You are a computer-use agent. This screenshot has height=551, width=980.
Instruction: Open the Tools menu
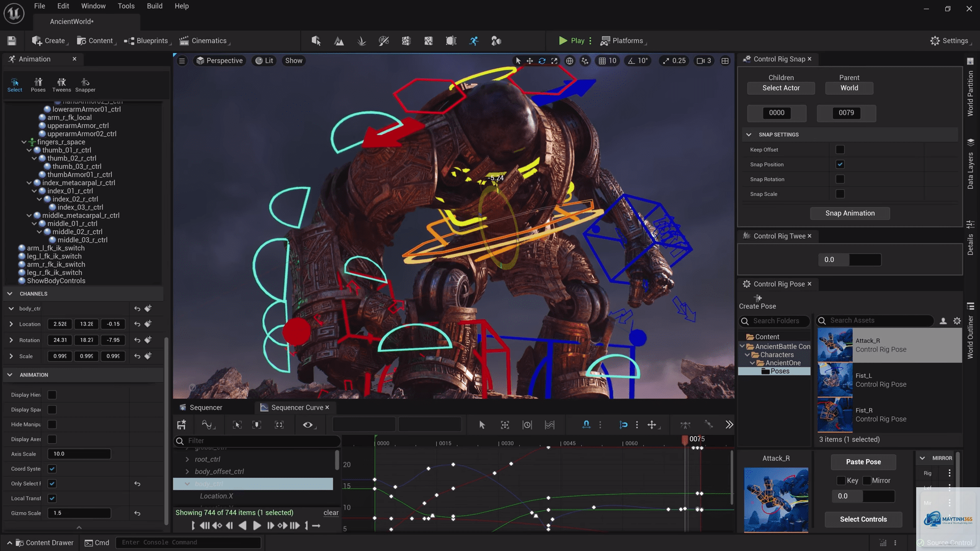126,6
